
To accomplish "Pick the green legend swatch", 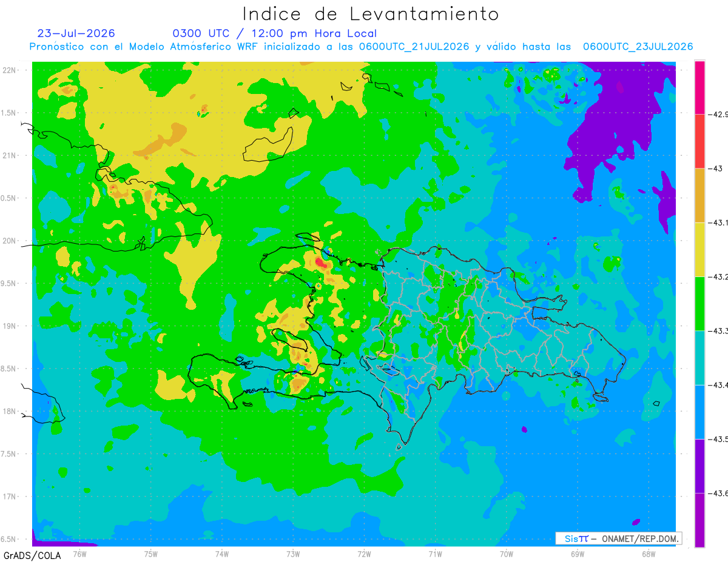I will click(699, 303).
